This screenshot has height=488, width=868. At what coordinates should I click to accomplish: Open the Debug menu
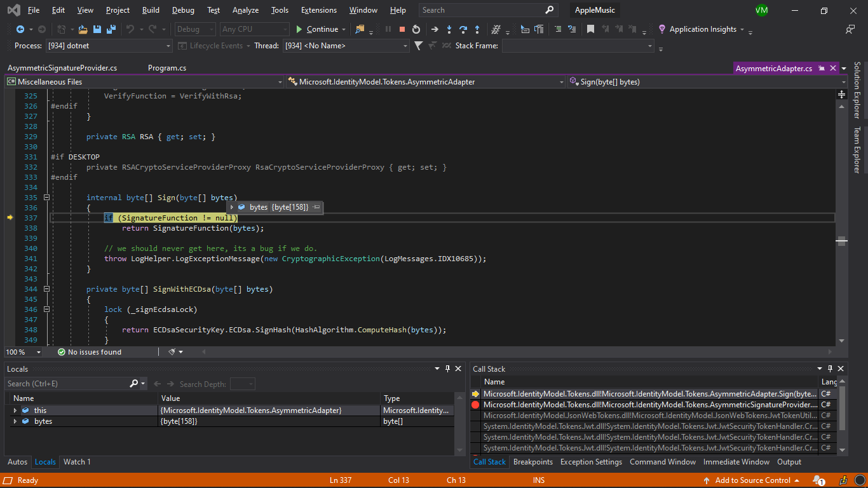[x=183, y=10]
